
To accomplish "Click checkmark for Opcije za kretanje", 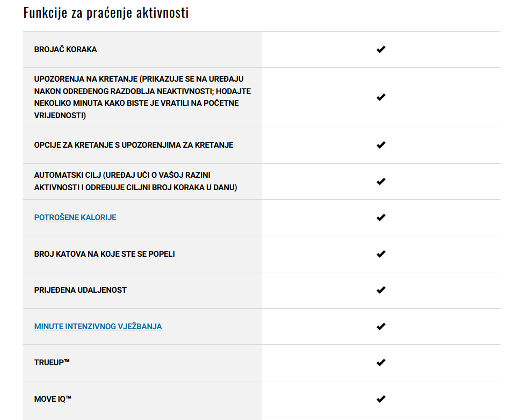I will click(381, 145).
